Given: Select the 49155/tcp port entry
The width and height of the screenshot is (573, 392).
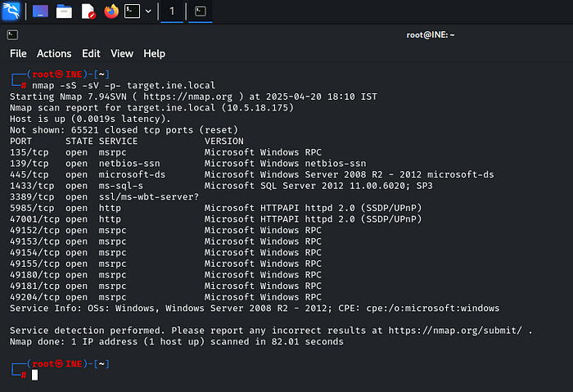Looking at the screenshot, I should point(34,264).
